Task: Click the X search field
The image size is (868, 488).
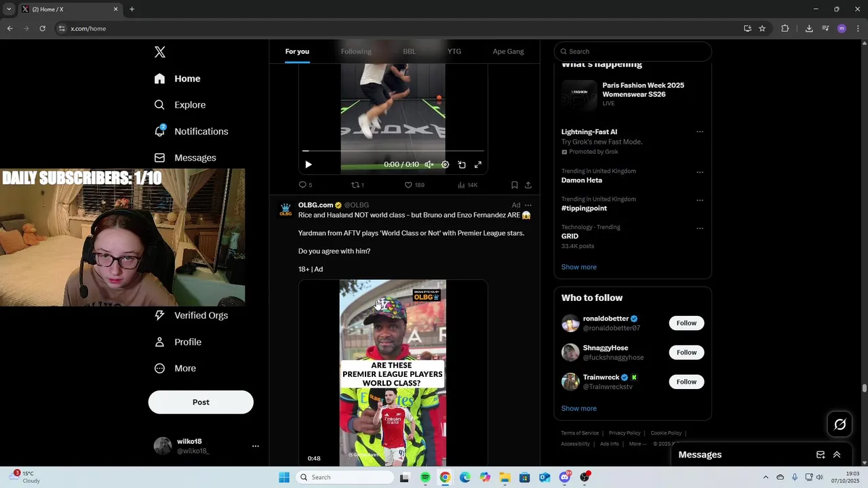Action: click(x=633, y=52)
